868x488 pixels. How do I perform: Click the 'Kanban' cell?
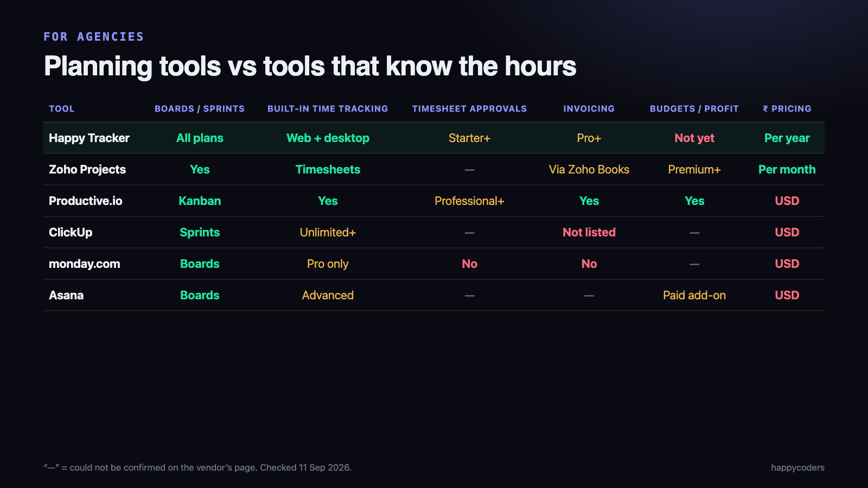(x=200, y=201)
